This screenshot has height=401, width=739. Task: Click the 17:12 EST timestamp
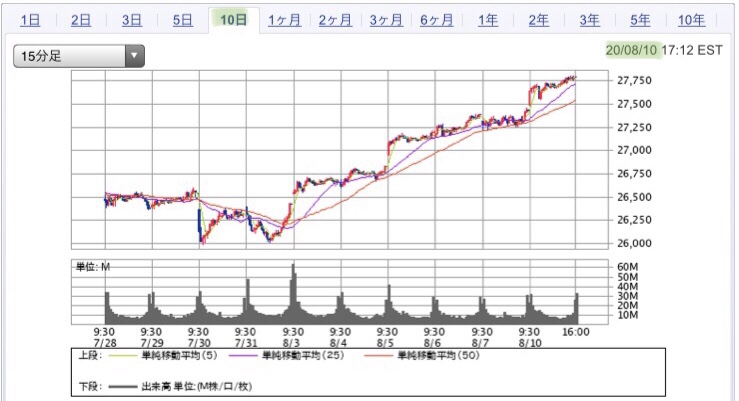tap(692, 50)
